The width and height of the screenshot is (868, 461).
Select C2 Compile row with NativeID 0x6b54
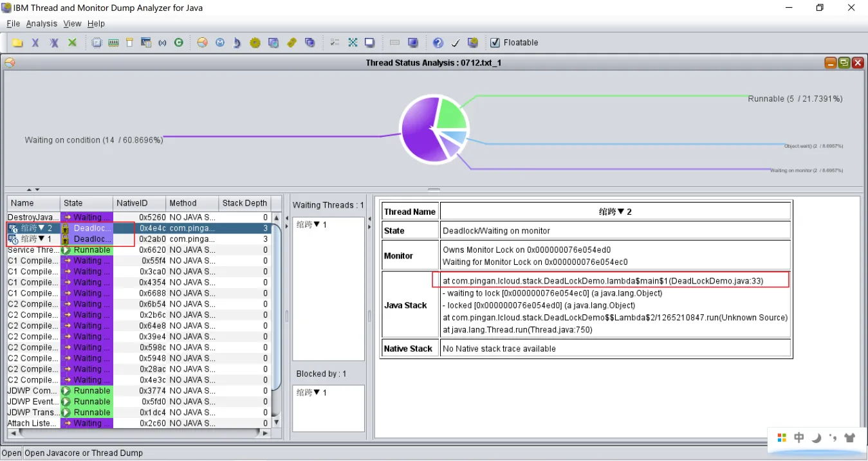(x=138, y=304)
